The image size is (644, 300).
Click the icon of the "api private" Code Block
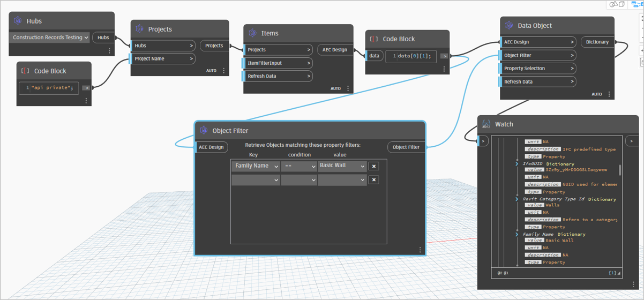(25, 71)
